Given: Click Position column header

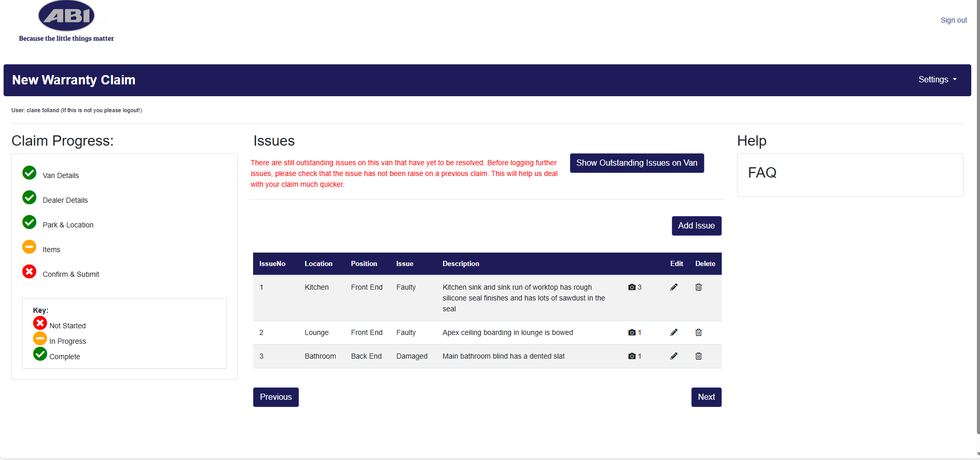Looking at the screenshot, I should coord(364,263).
